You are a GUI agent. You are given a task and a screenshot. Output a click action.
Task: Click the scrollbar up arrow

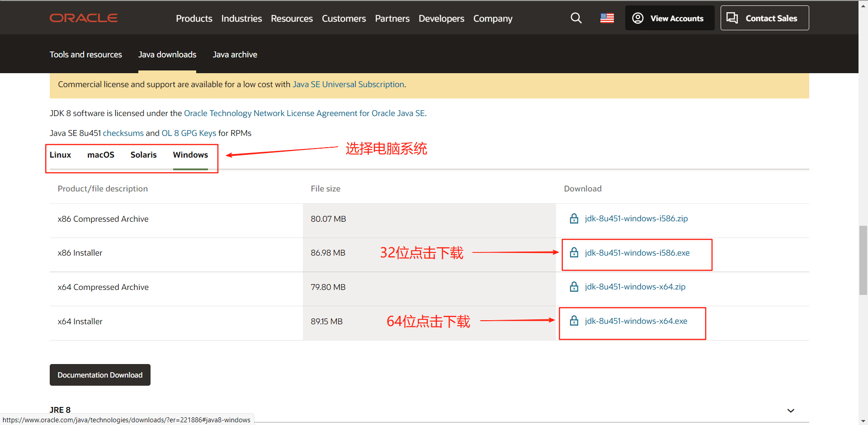(x=863, y=5)
